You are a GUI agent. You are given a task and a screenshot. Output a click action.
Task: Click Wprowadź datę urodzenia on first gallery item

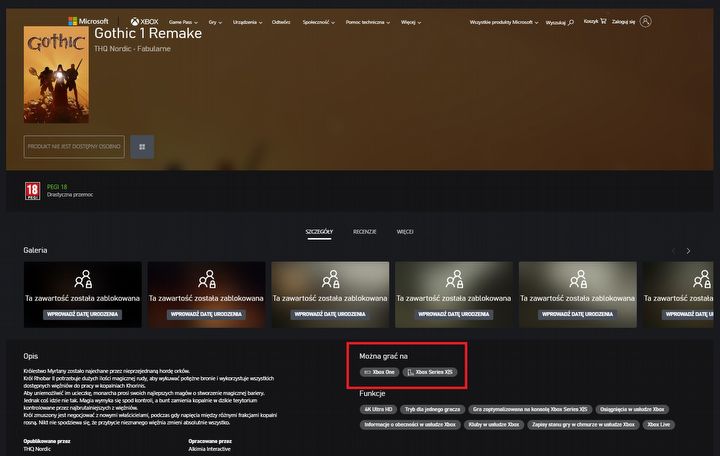tap(83, 314)
